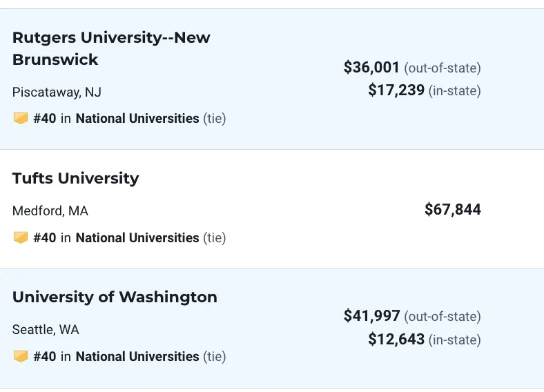The width and height of the screenshot is (544, 392).
Task: Select Rutgers $17,239 in-state tuition
Action: click(x=396, y=90)
